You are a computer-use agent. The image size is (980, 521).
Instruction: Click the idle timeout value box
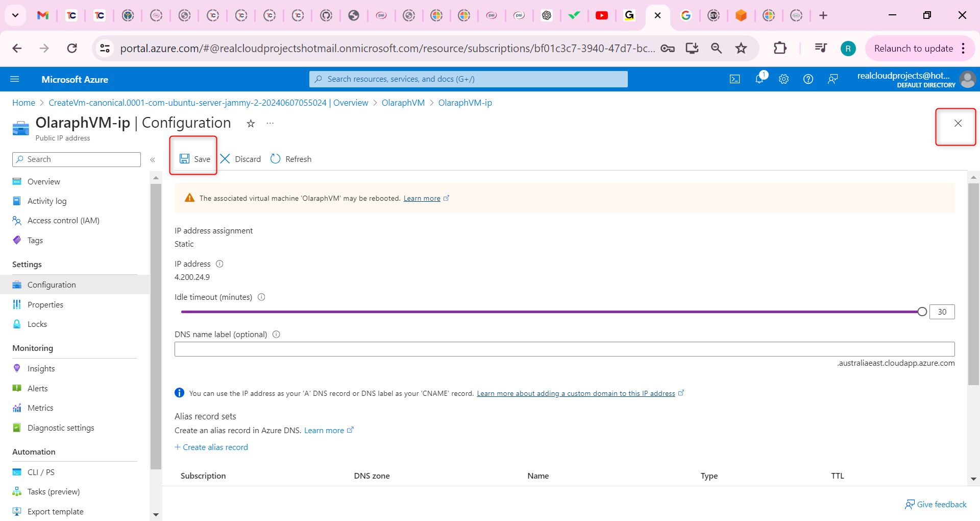tap(942, 312)
